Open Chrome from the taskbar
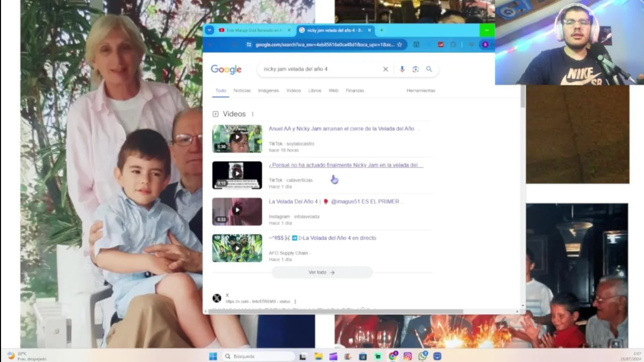 click(393, 356)
